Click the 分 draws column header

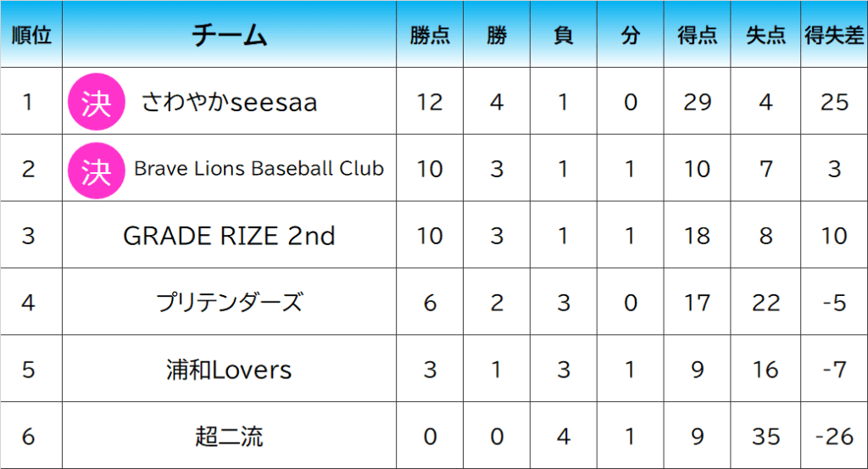pyautogui.click(x=630, y=36)
